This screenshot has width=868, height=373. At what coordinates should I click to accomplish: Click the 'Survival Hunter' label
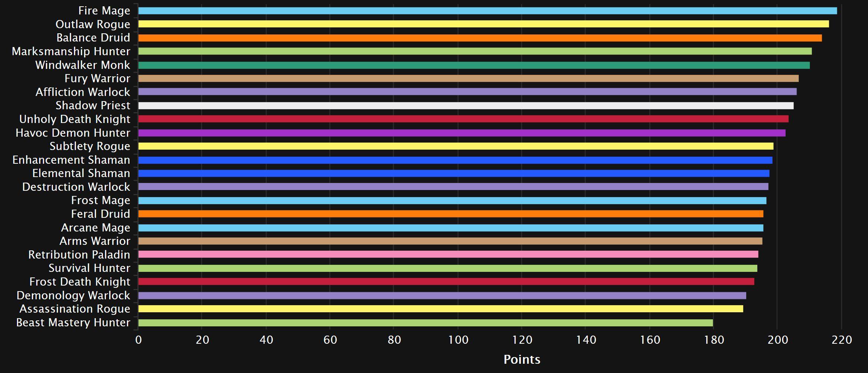point(90,268)
